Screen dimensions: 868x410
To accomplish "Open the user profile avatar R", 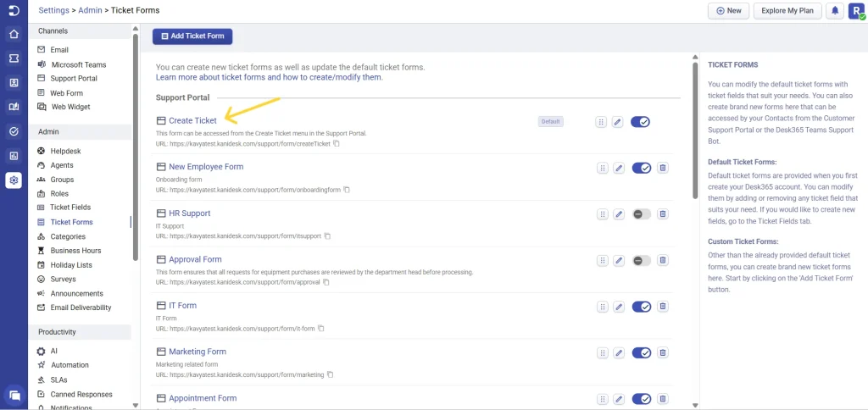I will (856, 10).
